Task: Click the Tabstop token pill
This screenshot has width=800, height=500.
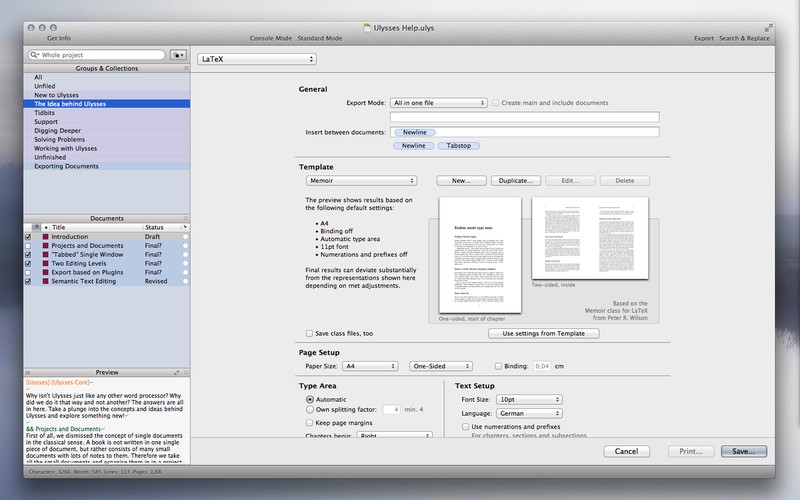Action: tap(459, 145)
